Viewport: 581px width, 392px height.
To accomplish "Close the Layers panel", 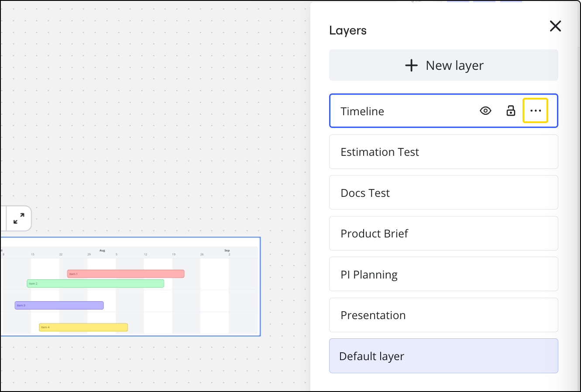I will (555, 26).
